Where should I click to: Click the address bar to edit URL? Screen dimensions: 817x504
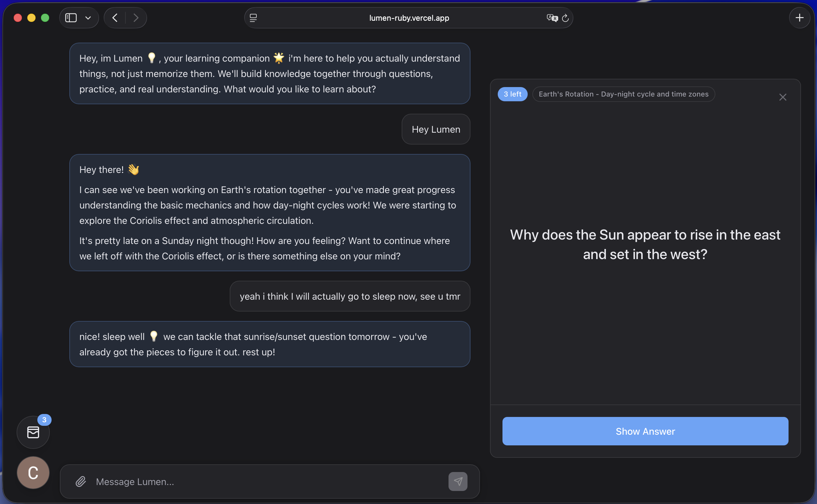(408, 18)
